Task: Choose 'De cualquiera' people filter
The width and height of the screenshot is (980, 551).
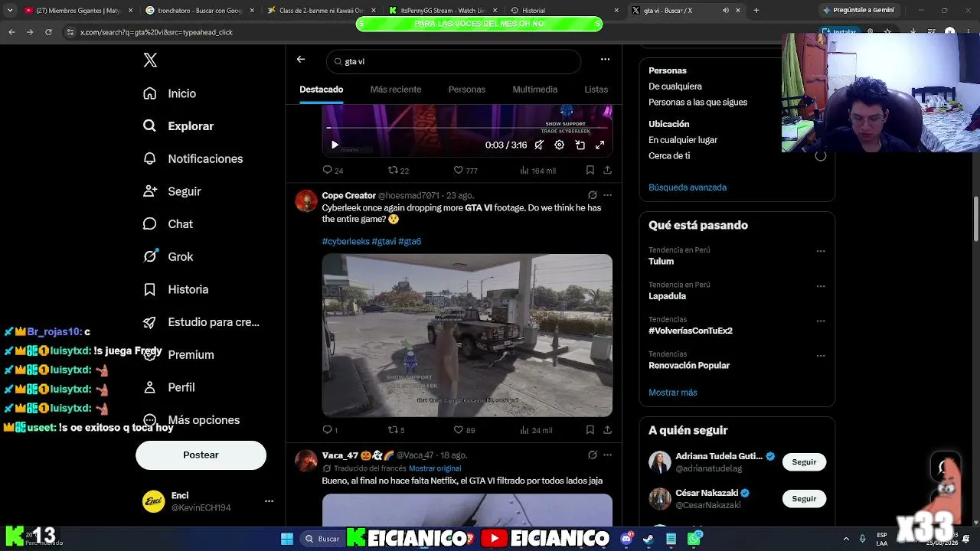Action: pos(675,86)
